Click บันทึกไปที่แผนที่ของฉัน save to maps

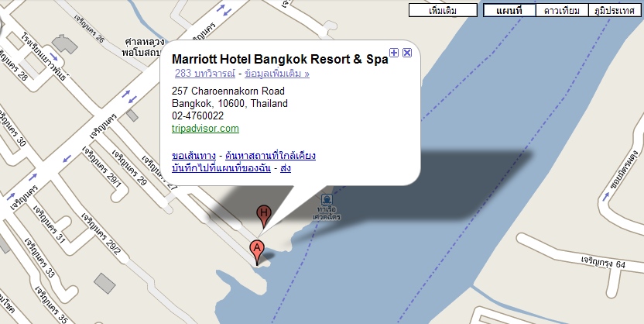221,168
